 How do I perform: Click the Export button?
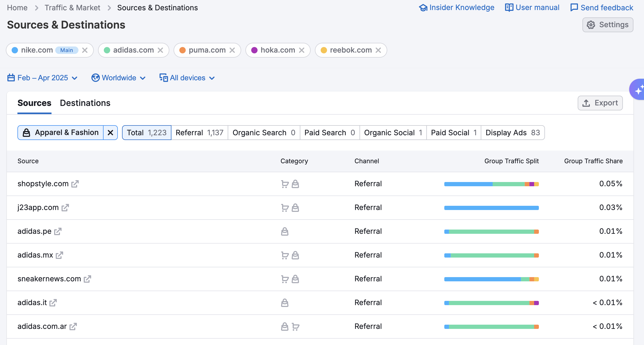600,103
